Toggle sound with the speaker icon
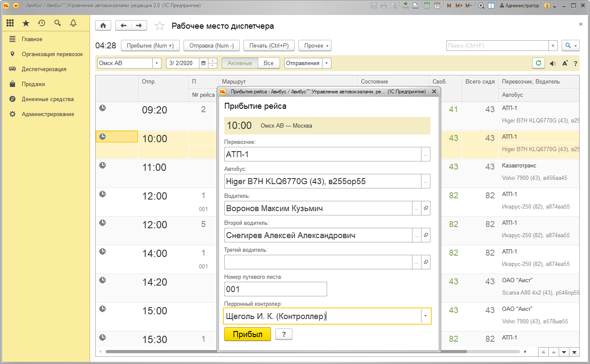The width and height of the screenshot is (590, 364). coord(553,63)
